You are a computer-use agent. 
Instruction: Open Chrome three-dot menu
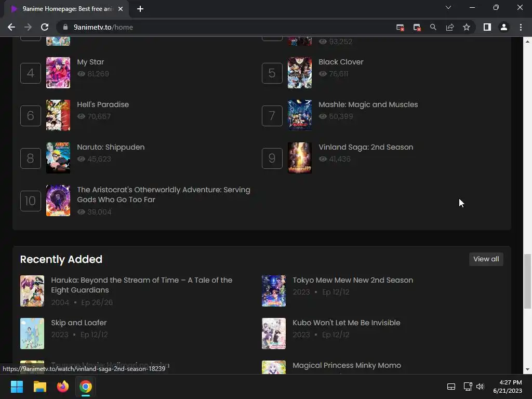[521, 27]
